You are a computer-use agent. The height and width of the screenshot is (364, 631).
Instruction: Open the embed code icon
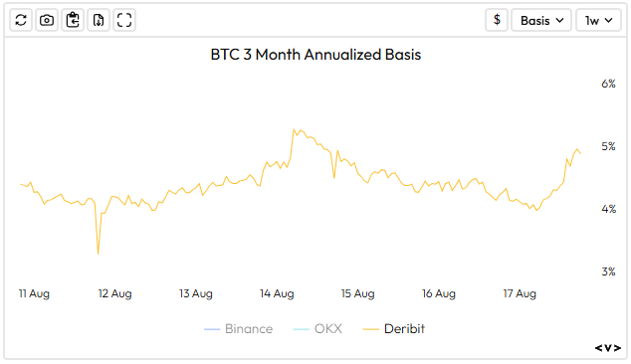tap(608, 347)
